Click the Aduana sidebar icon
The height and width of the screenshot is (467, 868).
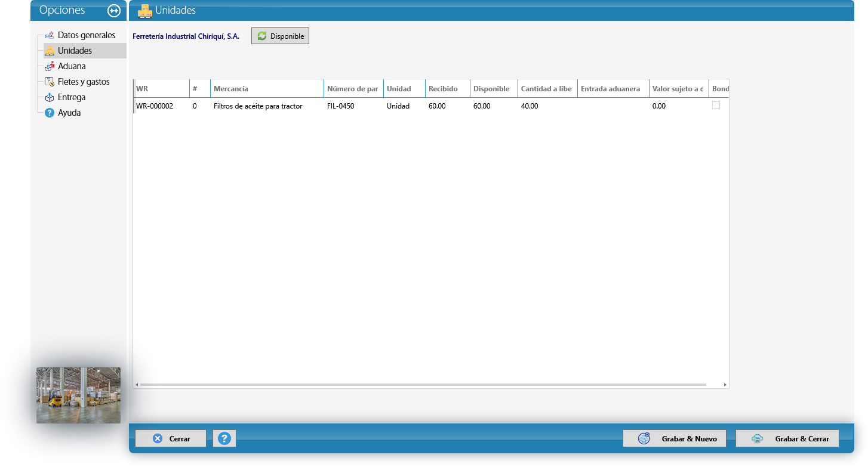coord(50,67)
